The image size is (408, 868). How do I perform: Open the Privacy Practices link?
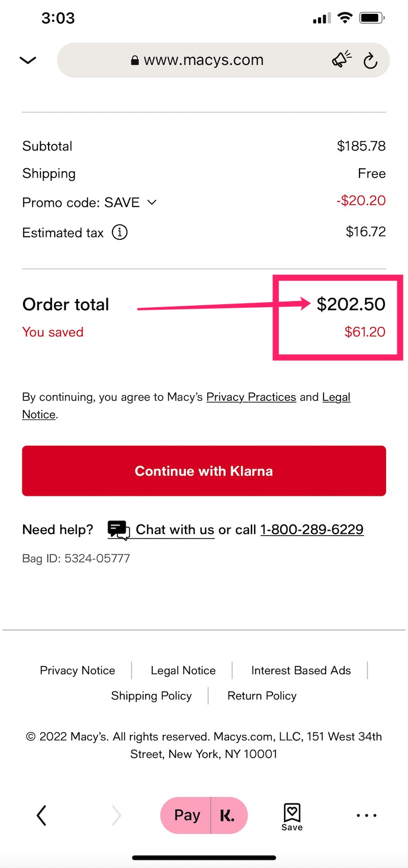(x=251, y=397)
